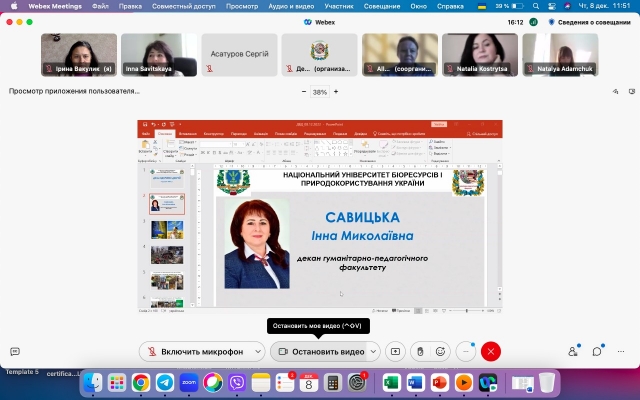Open Telegram from the Dock
Image resolution: width=640 pixels, height=400 pixels.
point(165,382)
